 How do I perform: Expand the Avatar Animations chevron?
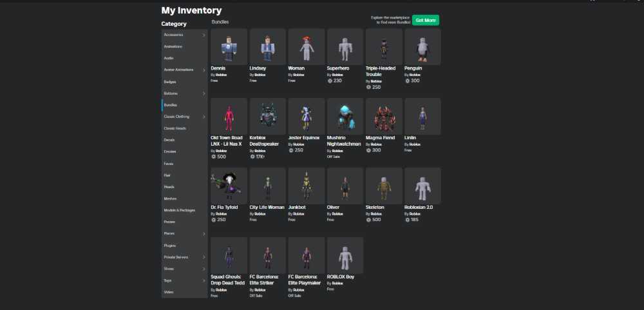click(x=204, y=70)
